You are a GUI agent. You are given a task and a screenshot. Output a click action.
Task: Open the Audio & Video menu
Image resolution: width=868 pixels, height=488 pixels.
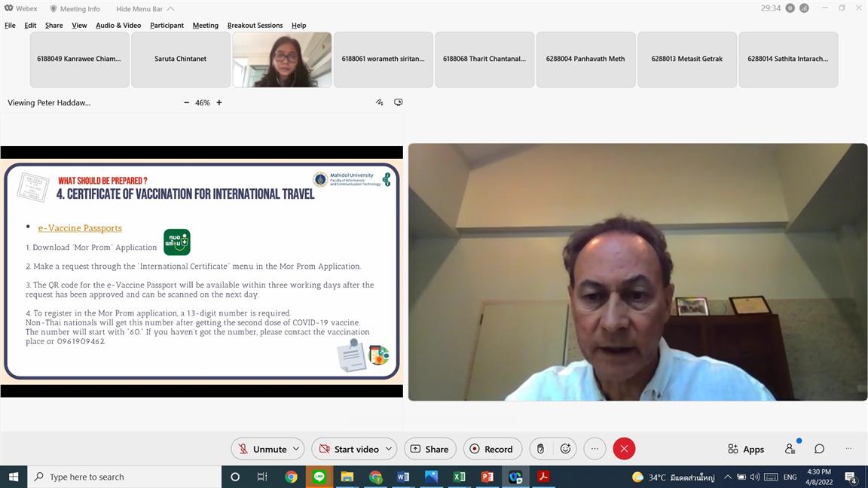coord(118,25)
